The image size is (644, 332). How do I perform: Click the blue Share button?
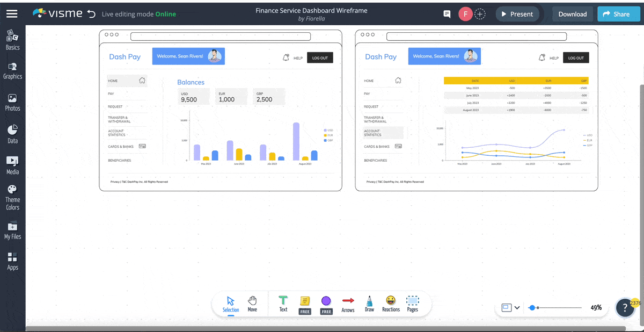click(x=618, y=14)
